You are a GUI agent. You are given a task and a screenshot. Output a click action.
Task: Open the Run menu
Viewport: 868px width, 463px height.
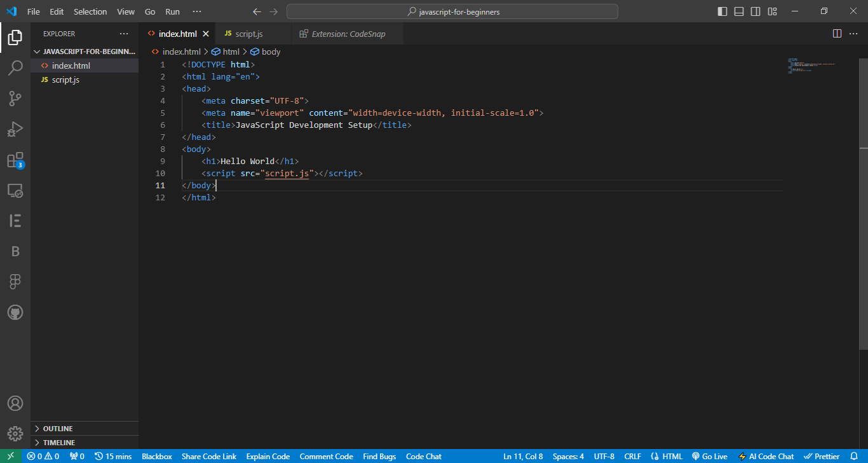172,11
